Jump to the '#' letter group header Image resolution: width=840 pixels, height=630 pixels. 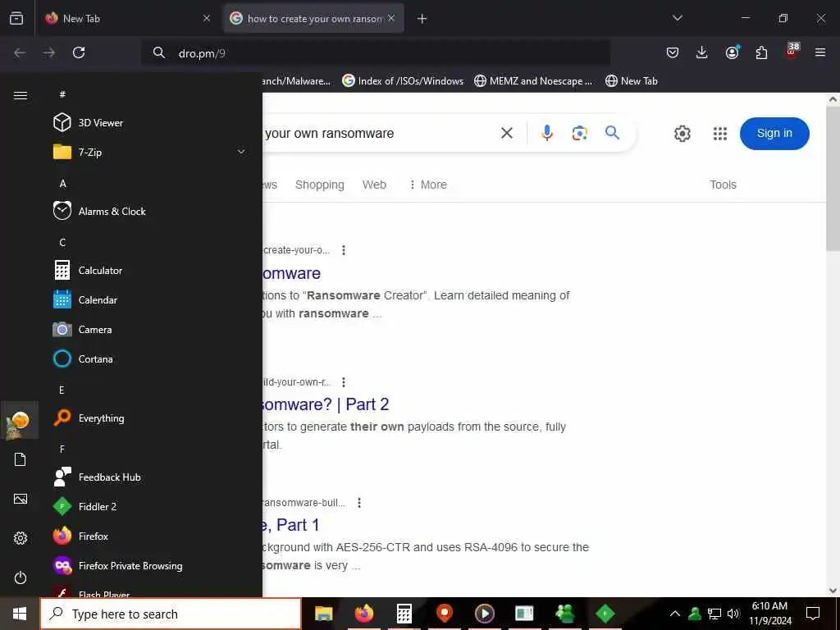coord(62,94)
